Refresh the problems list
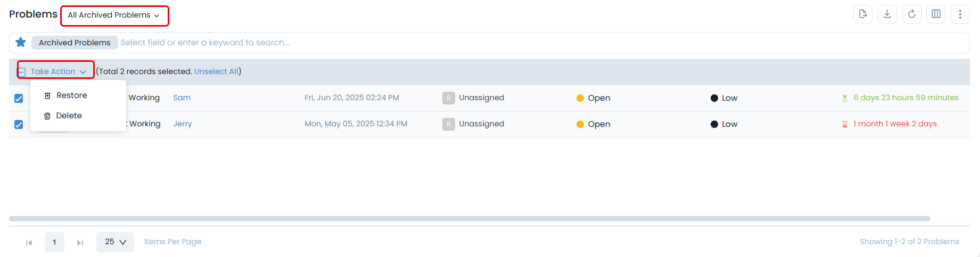The width and height of the screenshot is (980, 257). point(911,14)
